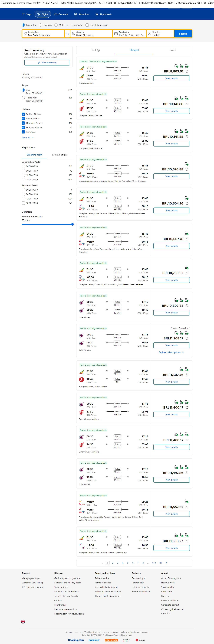Enable the Direct flights only checkbox
214x644 pixels.
click(87, 25)
